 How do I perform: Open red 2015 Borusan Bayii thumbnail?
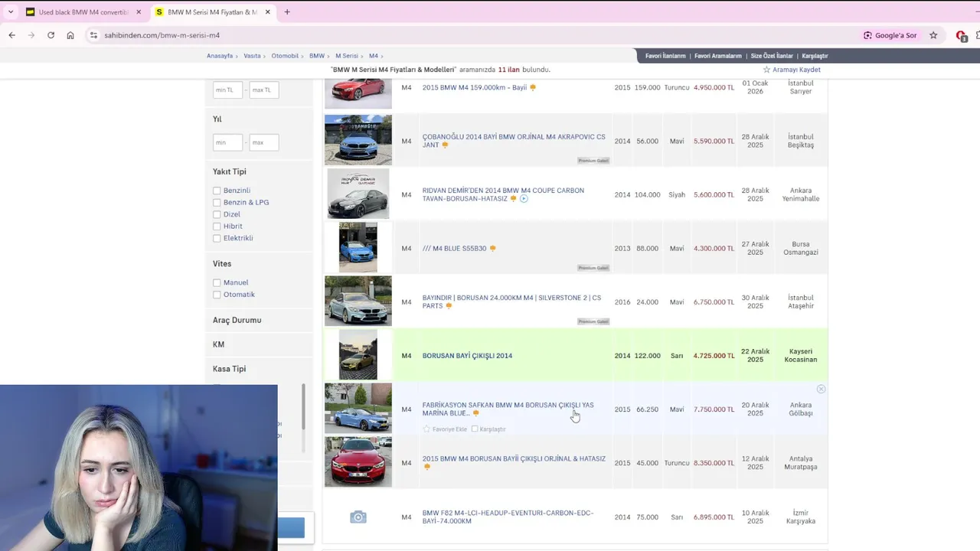coord(358,462)
